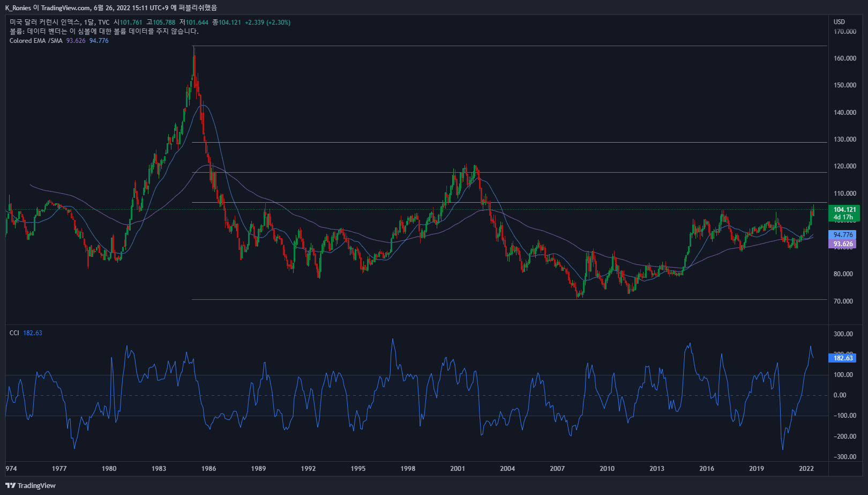Click the 1986 year label on time axis
Image resolution: width=868 pixels, height=495 pixels.
[x=208, y=469]
